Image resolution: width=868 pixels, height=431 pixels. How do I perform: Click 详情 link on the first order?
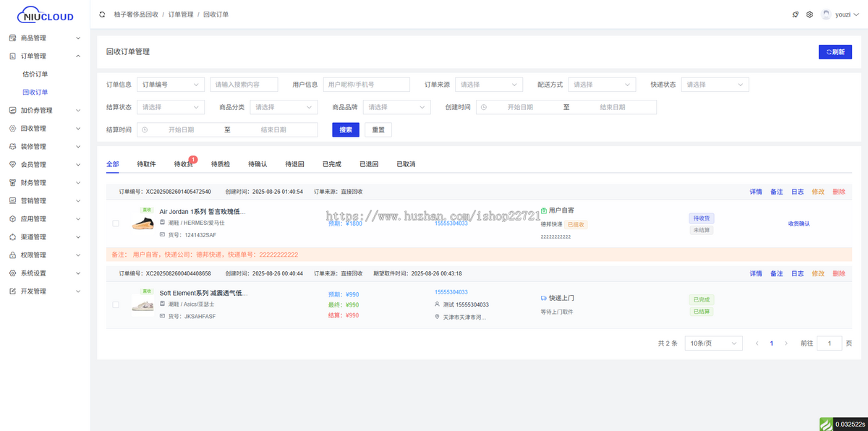pyautogui.click(x=755, y=192)
